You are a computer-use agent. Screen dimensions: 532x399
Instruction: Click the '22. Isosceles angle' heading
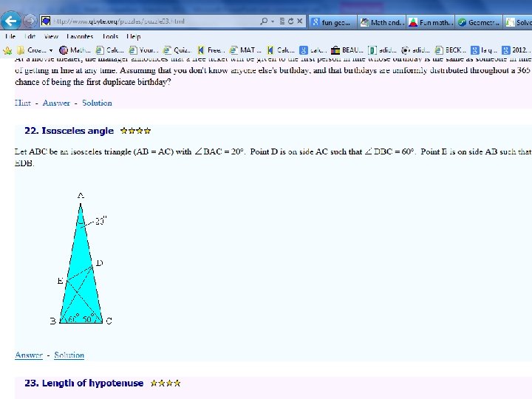pyautogui.click(x=69, y=131)
